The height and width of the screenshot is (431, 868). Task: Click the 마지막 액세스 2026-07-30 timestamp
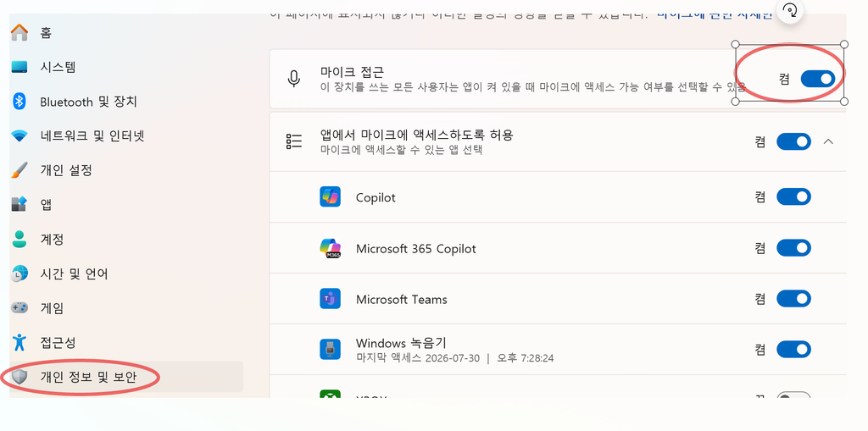coord(454,358)
